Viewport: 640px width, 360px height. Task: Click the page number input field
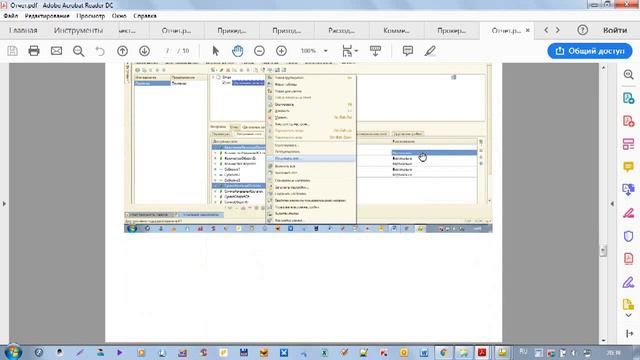[x=167, y=51]
